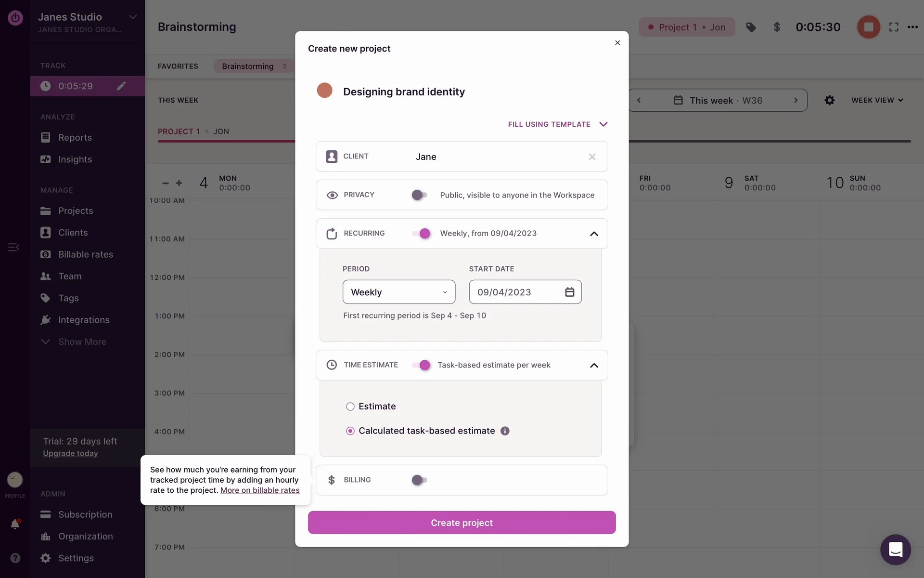
Task: Click the billable dollar icon in the timer bar
Action: [777, 27]
